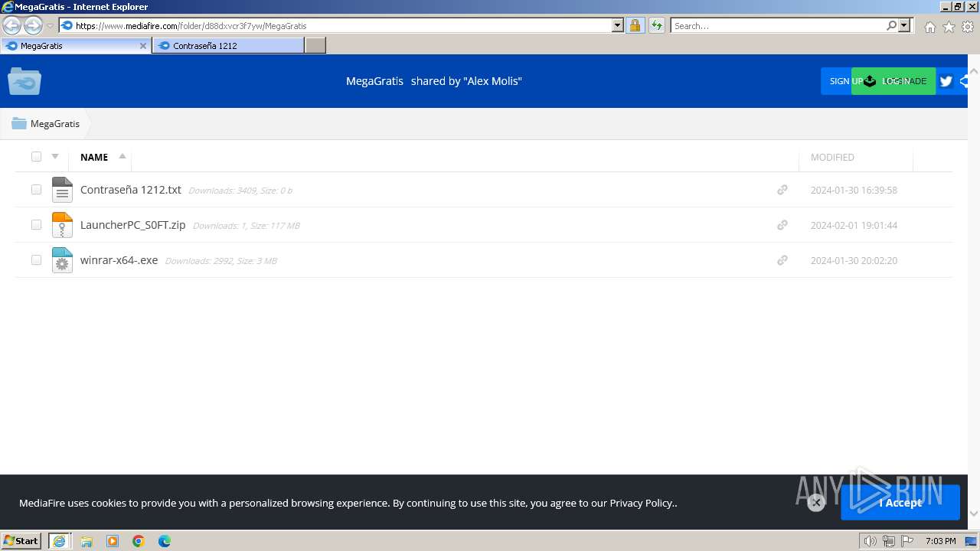Open Contraseña 1212.txt file link

(x=131, y=190)
